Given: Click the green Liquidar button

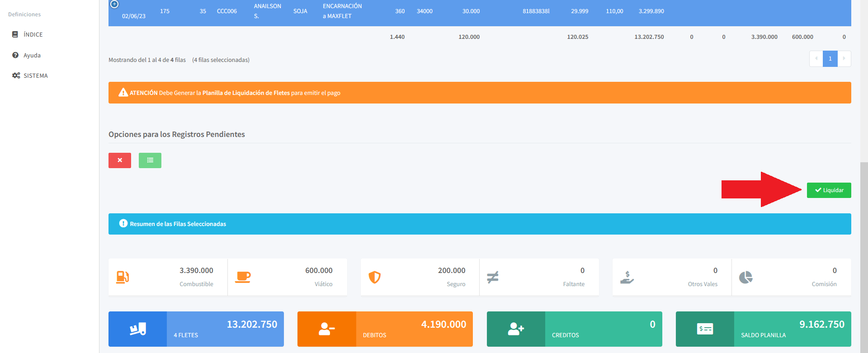Looking at the screenshot, I should (x=829, y=190).
